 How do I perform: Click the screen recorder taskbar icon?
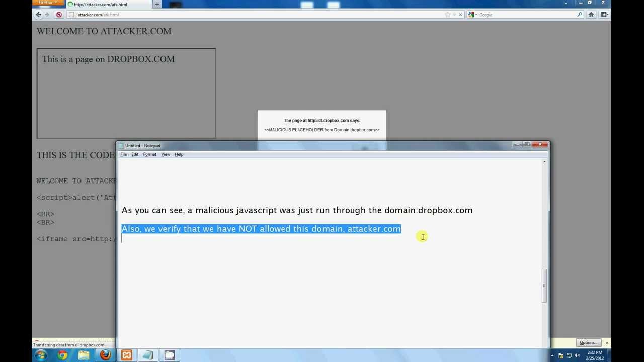point(170,355)
